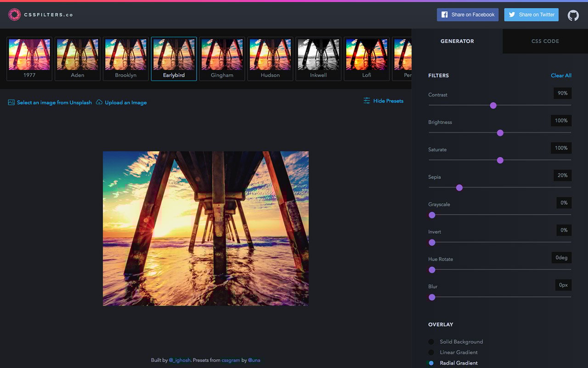This screenshot has width=588, height=368.
Task: Select the GENERATOR tab
Action: point(457,41)
